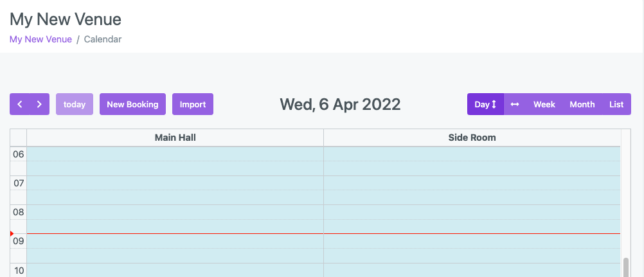Go to the next day with right chevron
The height and width of the screenshot is (277, 644).
coord(39,104)
